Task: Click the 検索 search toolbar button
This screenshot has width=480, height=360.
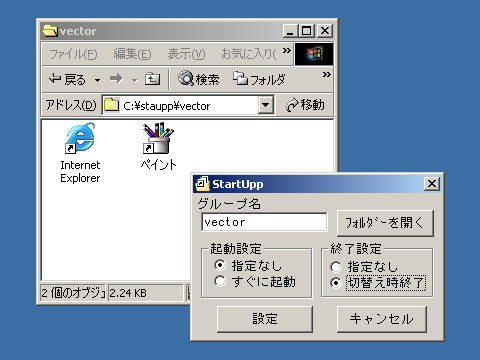Action: click(198, 79)
